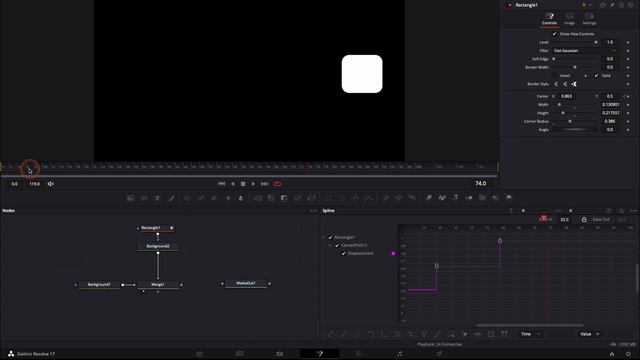Viewport: 640px width, 360px height.
Task: Click the Width value field
Action: click(610, 104)
